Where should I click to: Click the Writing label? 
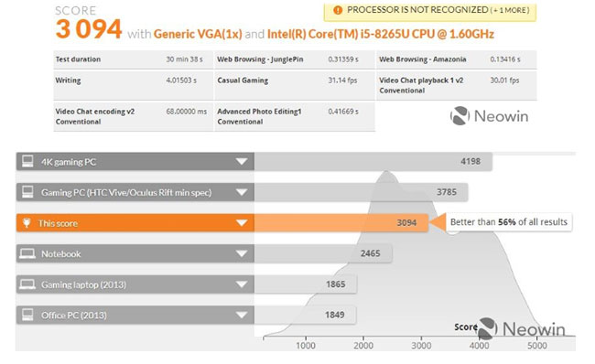pos(68,80)
